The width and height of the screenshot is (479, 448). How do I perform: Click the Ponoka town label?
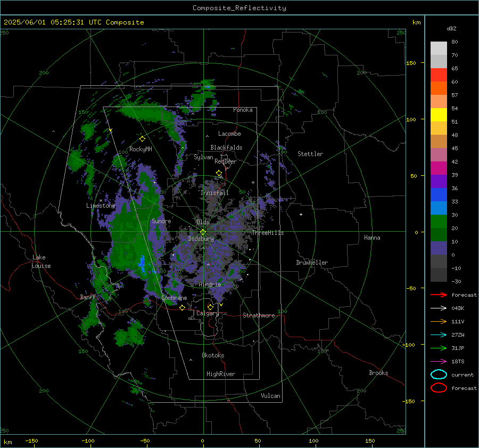(x=243, y=110)
